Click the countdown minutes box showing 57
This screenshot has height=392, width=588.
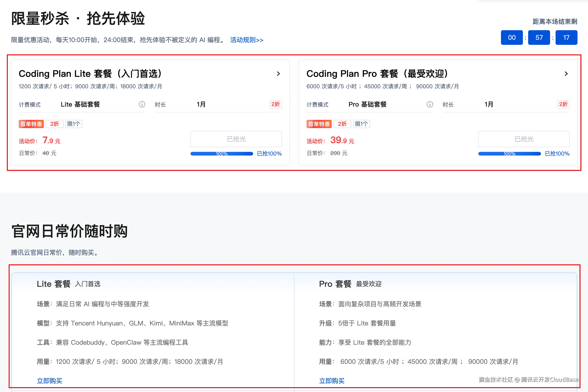point(539,38)
